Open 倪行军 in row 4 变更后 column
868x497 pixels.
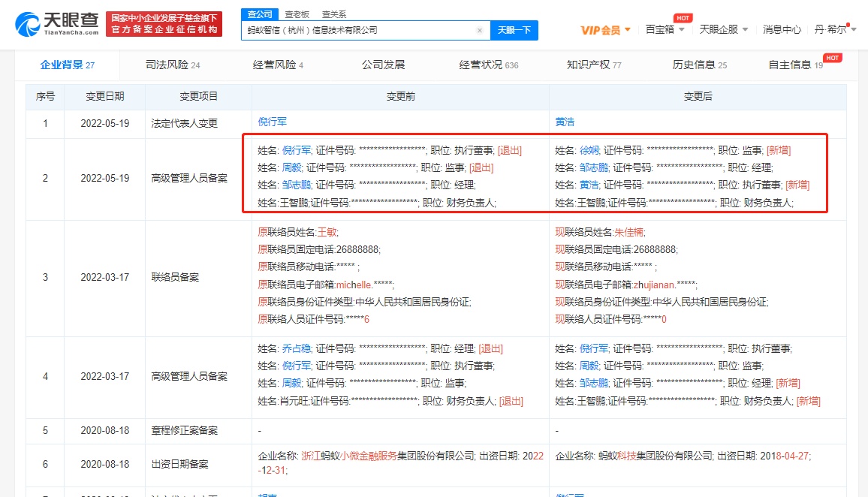pyautogui.click(x=594, y=348)
